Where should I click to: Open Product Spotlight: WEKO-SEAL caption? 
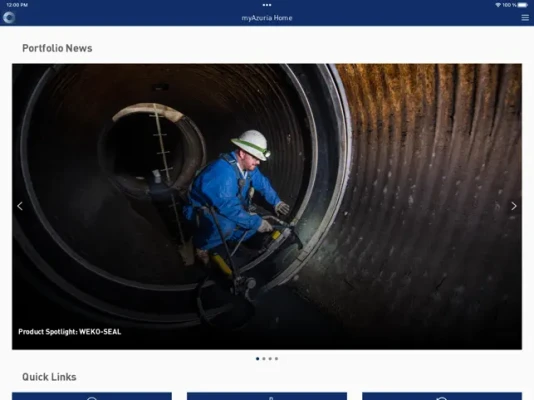coord(70,332)
